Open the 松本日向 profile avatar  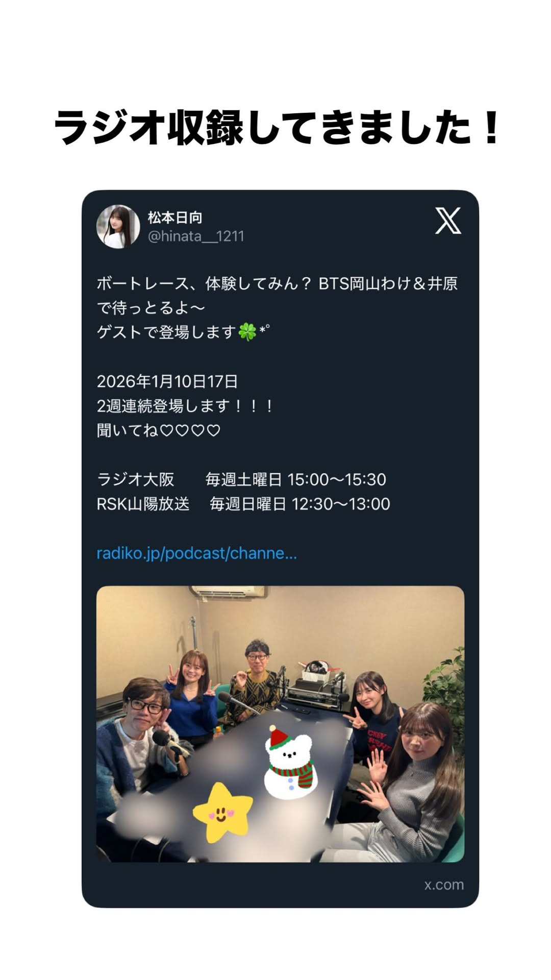118,227
